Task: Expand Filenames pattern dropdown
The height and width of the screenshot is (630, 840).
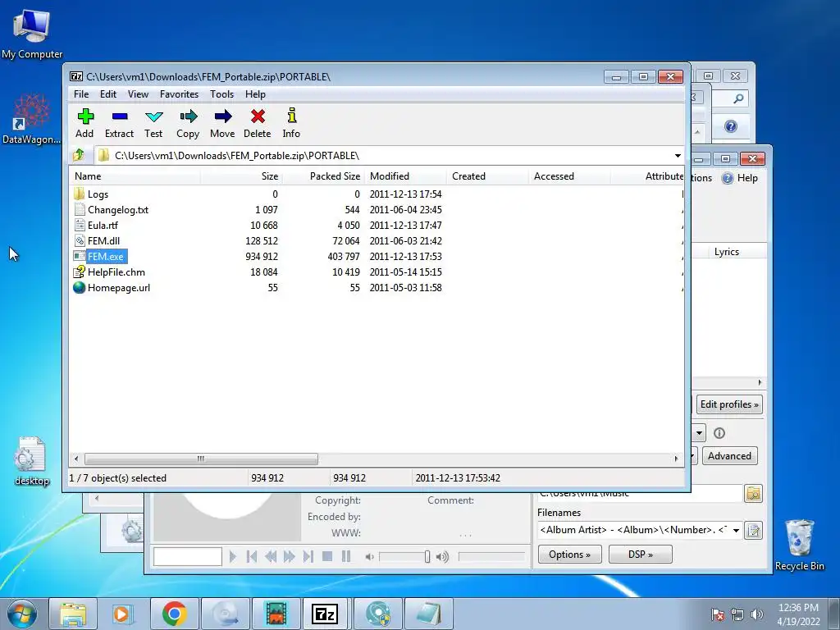Action: (736, 531)
